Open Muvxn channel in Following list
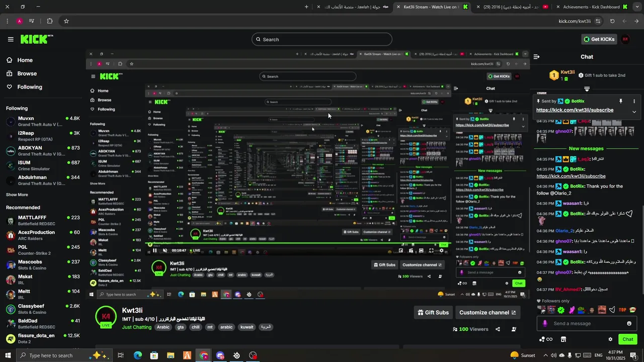Viewport: 644px width, 362px height. click(43, 121)
